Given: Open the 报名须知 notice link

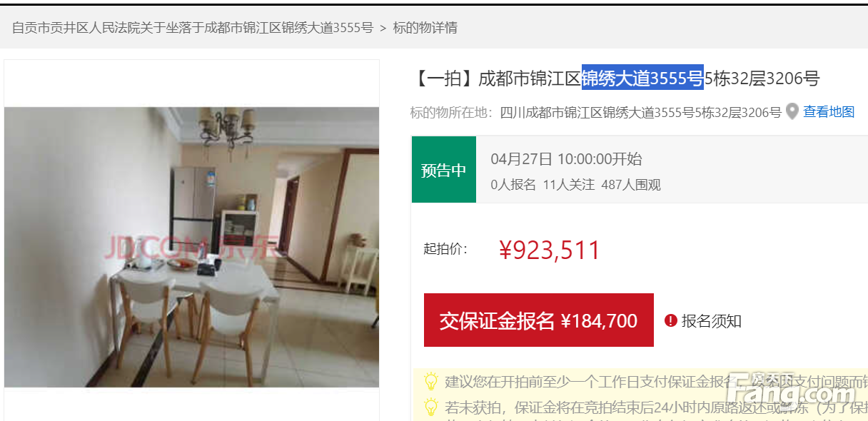Looking at the screenshot, I should (x=712, y=321).
